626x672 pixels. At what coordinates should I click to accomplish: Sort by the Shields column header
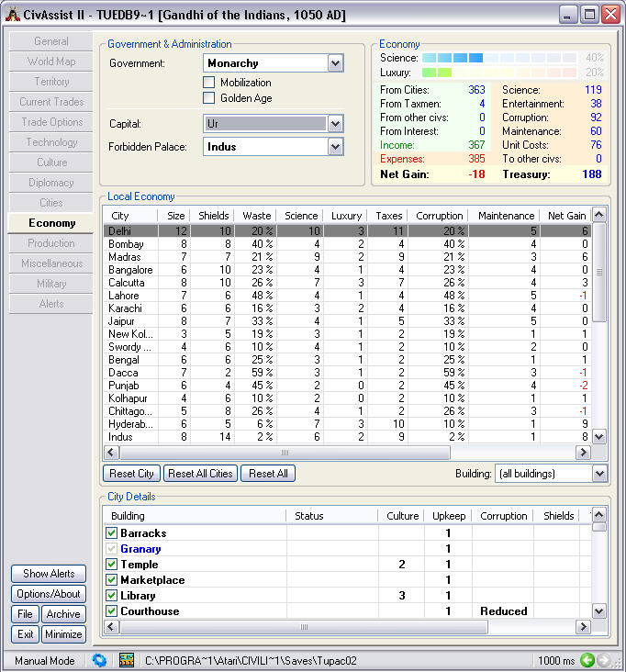coord(213,216)
